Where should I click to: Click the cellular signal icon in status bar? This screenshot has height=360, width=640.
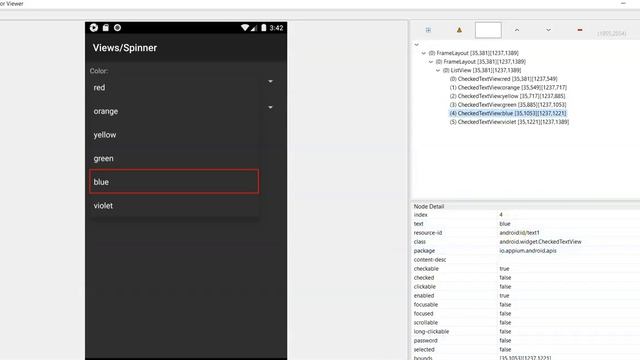tap(254, 28)
